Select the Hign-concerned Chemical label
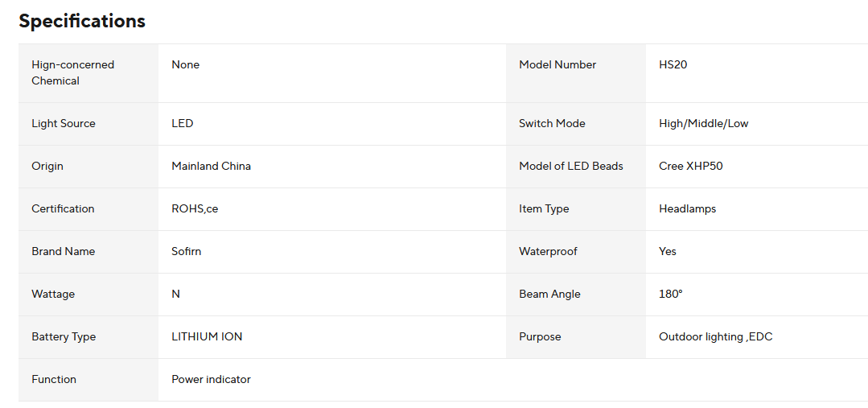The width and height of the screenshot is (868, 408). point(72,72)
